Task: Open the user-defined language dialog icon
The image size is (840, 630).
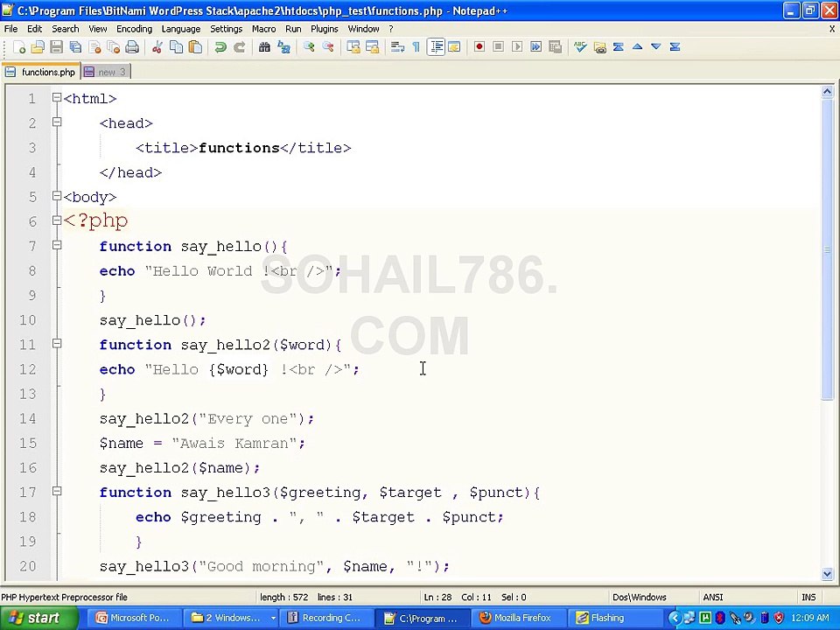Action: [x=454, y=47]
